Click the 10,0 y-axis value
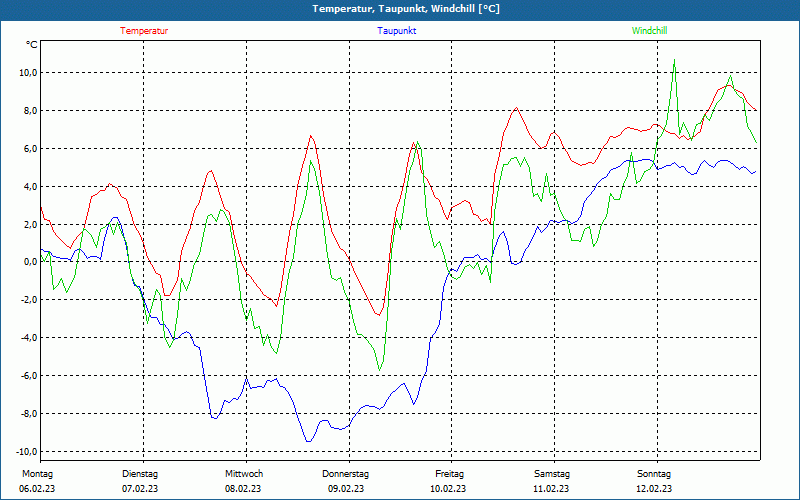The width and height of the screenshot is (800, 500). (x=28, y=73)
